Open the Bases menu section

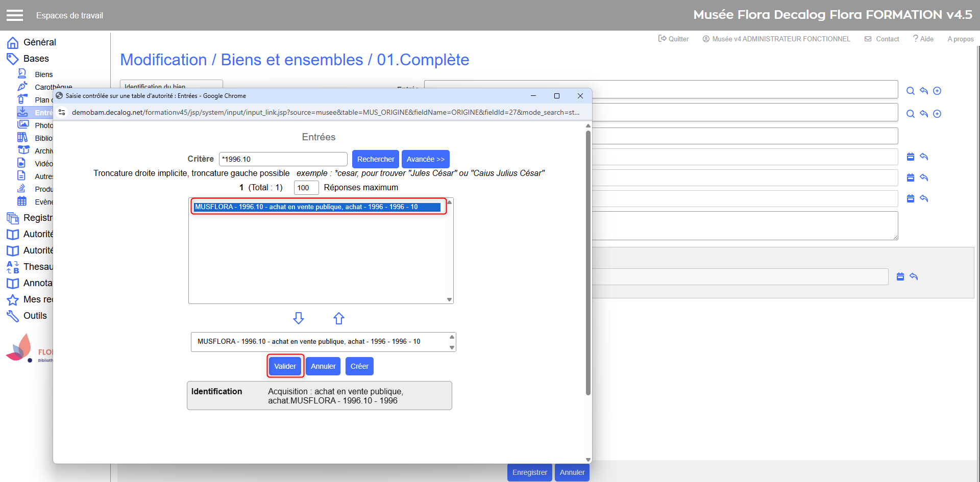[x=36, y=59]
